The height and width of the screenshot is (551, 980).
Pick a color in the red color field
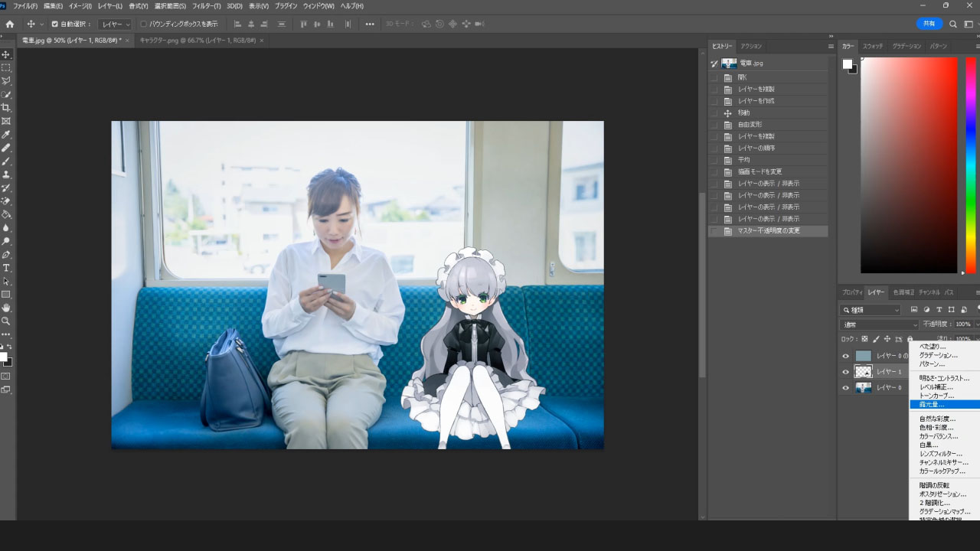point(909,165)
